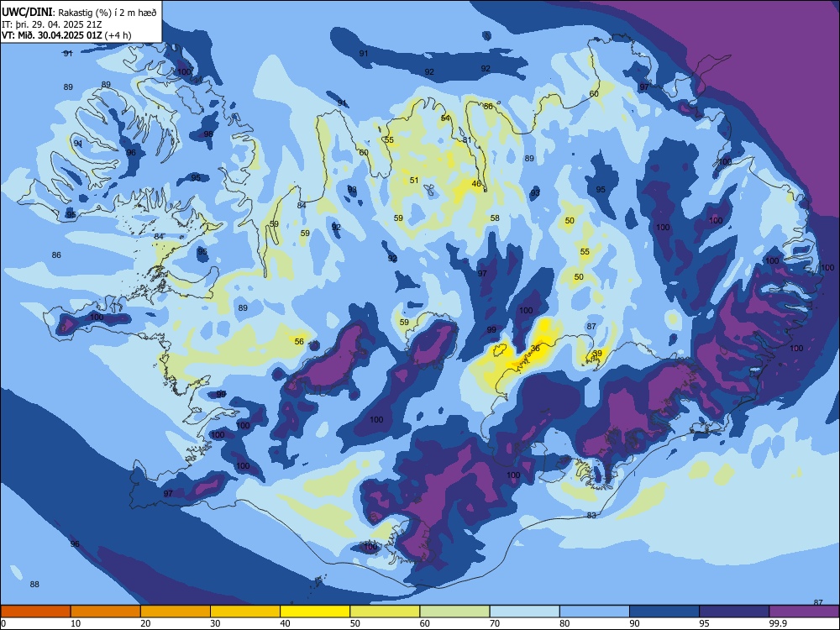Click the '36' humidity value on the map
840x630 pixels.
534,349
